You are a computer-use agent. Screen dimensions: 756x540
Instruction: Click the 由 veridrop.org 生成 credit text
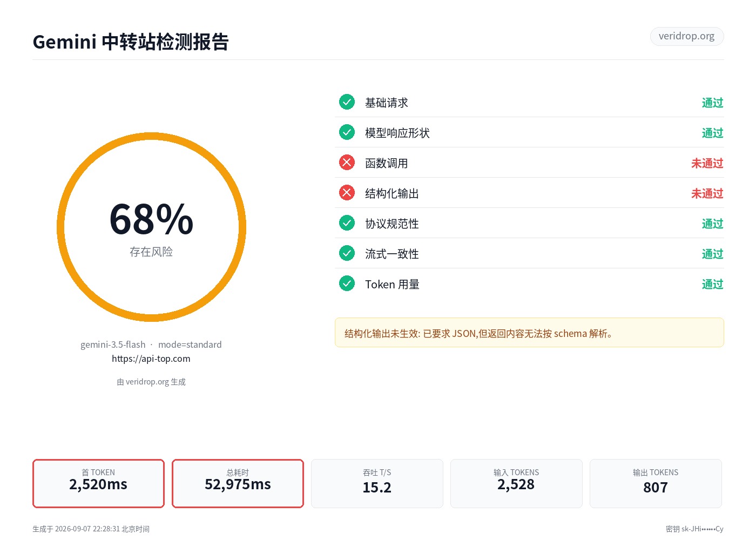[151, 382]
